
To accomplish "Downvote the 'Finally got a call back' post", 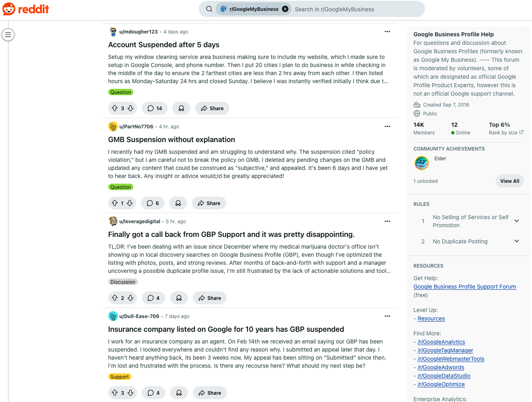I will pyautogui.click(x=130, y=298).
